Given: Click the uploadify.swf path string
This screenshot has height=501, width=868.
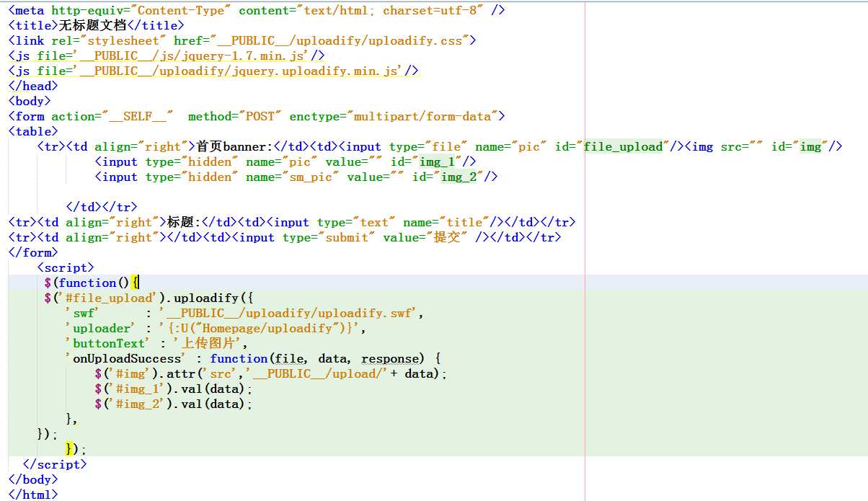Looking at the screenshot, I should tap(288, 313).
